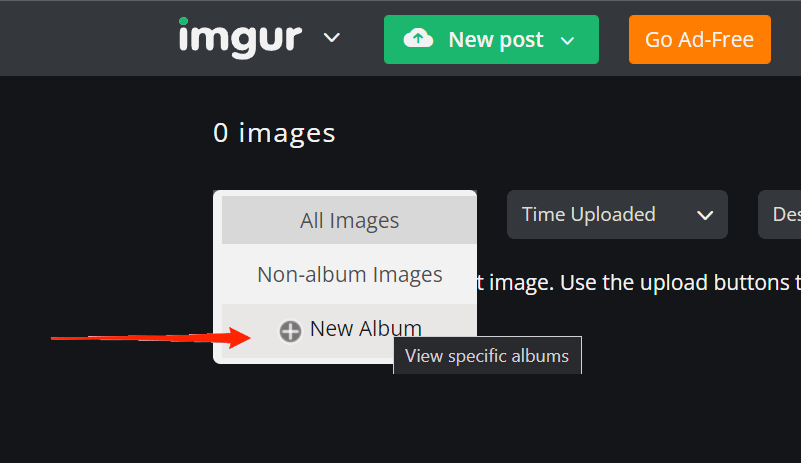Click the plus icon beside New Album
The height and width of the screenshot is (463, 801).
[x=290, y=331]
